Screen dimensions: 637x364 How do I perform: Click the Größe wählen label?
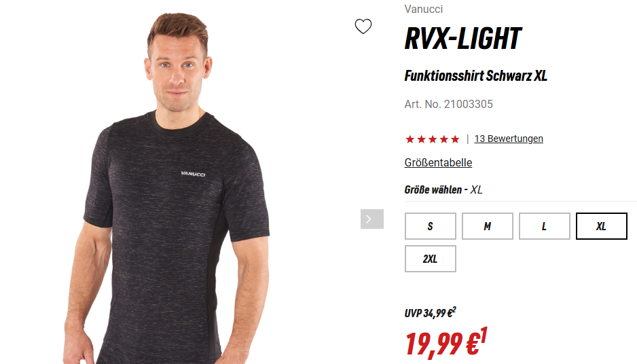coord(433,189)
